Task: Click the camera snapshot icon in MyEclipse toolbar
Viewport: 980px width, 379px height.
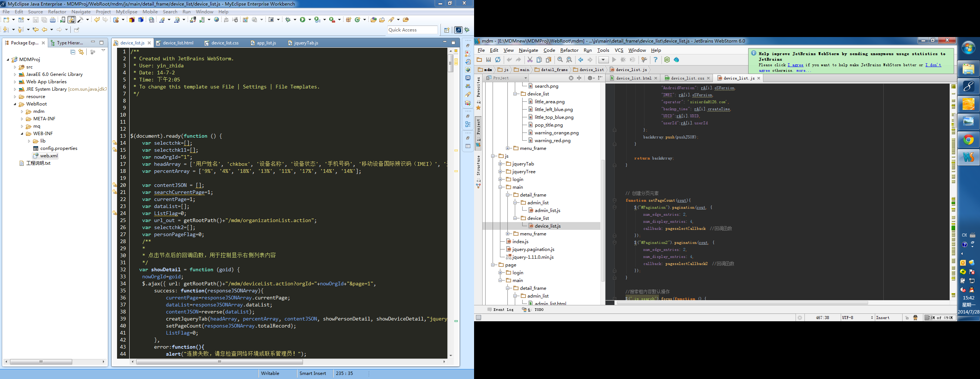Action: (271, 20)
